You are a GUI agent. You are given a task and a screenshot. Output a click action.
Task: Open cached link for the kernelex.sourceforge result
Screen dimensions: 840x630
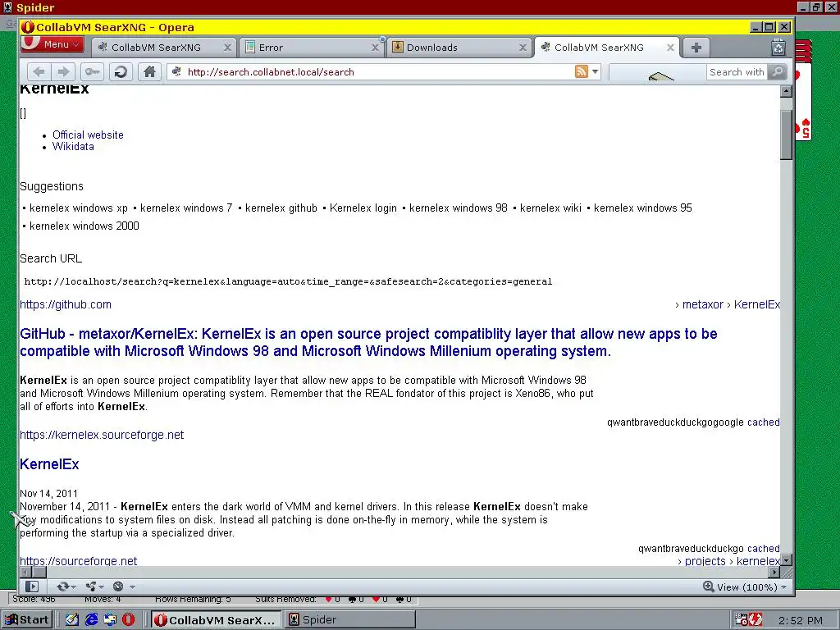coord(764,549)
